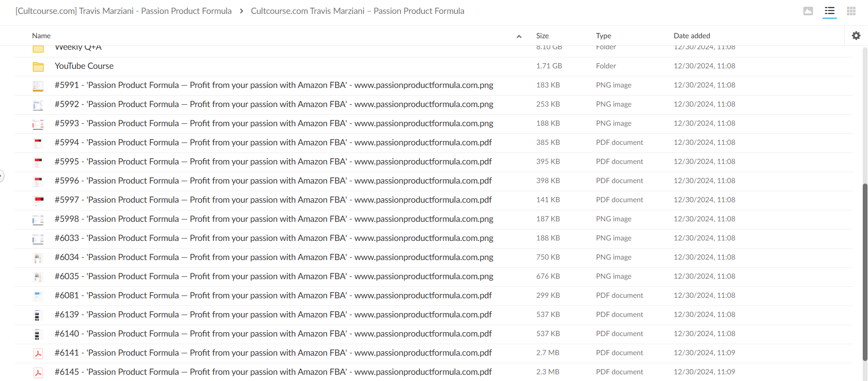Image resolution: width=868 pixels, height=381 pixels.
Task: Select file #5991 Passion Product Formula png
Action: click(x=274, y=85)
